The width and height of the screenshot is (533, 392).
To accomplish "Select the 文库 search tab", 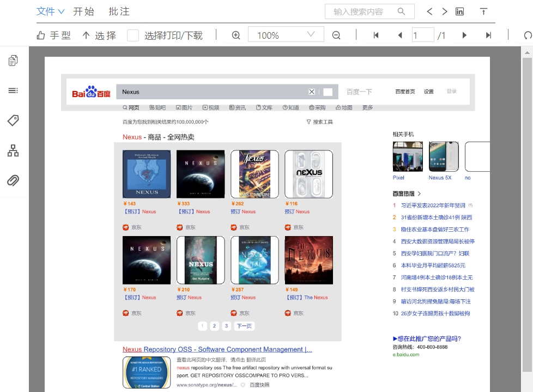I will [264, 107].
